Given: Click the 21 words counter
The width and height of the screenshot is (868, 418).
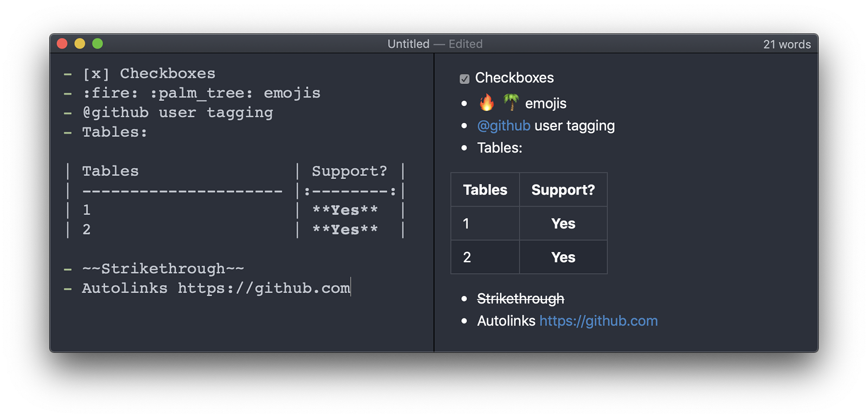Looking at the screenshot, I should (x=787, y=45).
